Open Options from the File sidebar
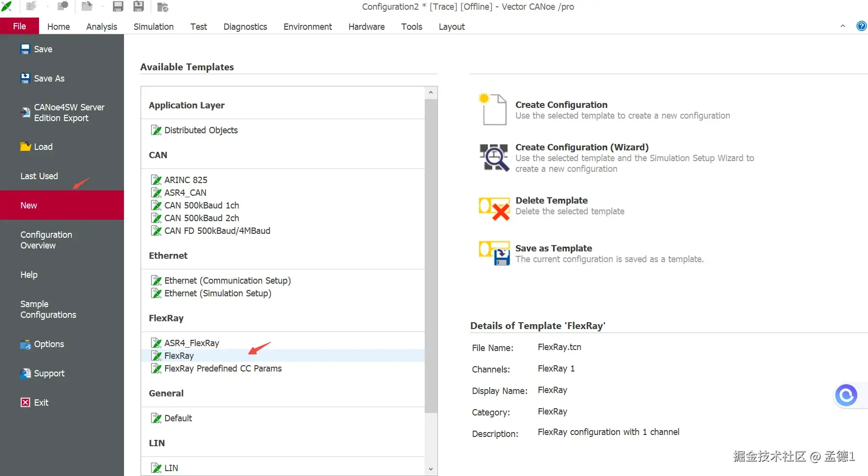The image size is (868, 476). [x=62, y=344]
